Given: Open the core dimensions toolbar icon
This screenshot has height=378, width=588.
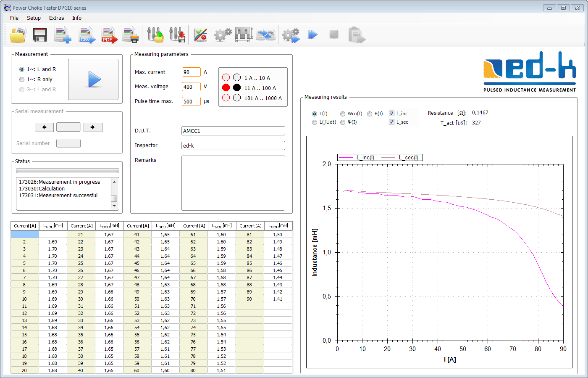Looking at the screenshot, I should 244,35.
